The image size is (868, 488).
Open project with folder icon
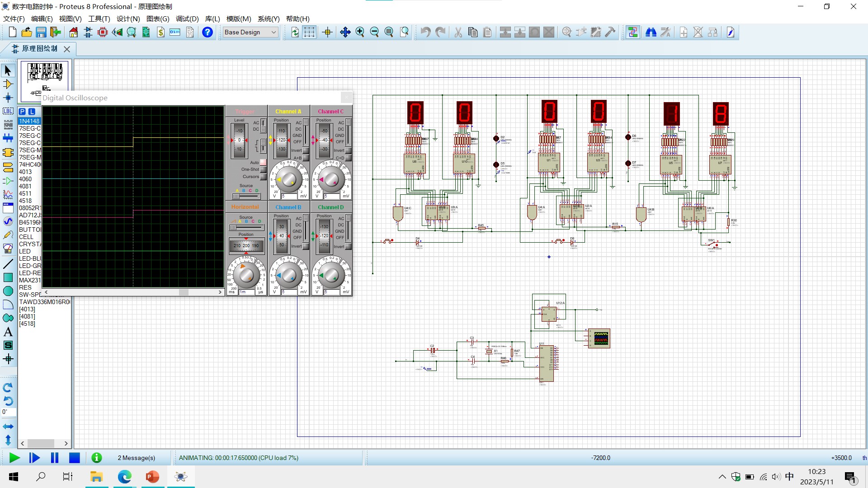(27, 32)
